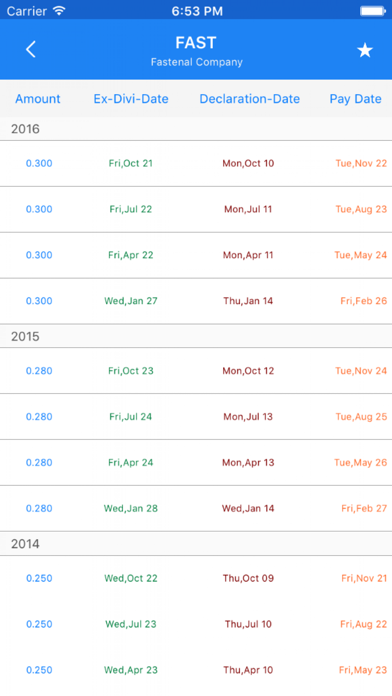Select the Tue,May 26 pay date
392x696 pixels.
click(x=360, y=463)
